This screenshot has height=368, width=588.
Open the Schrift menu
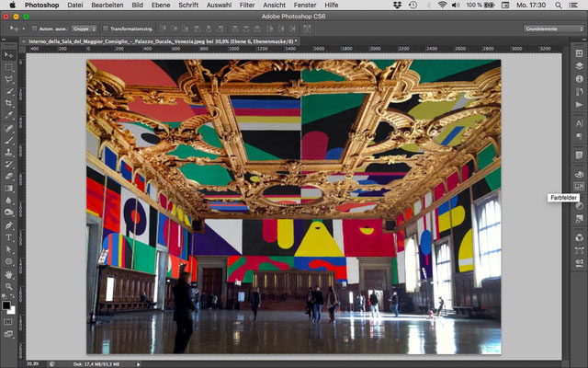click(x=188, y=5)
